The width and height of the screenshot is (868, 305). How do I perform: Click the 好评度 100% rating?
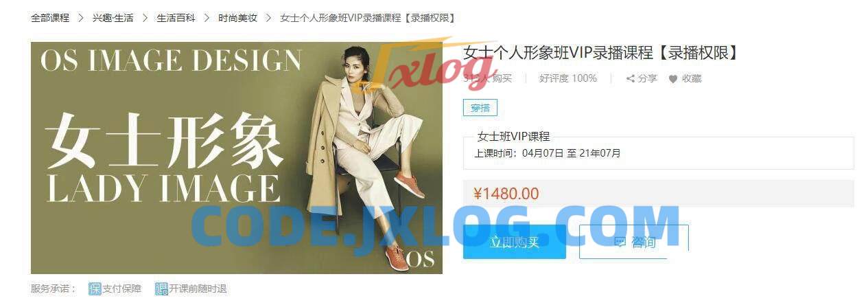(x=568, y=78)
